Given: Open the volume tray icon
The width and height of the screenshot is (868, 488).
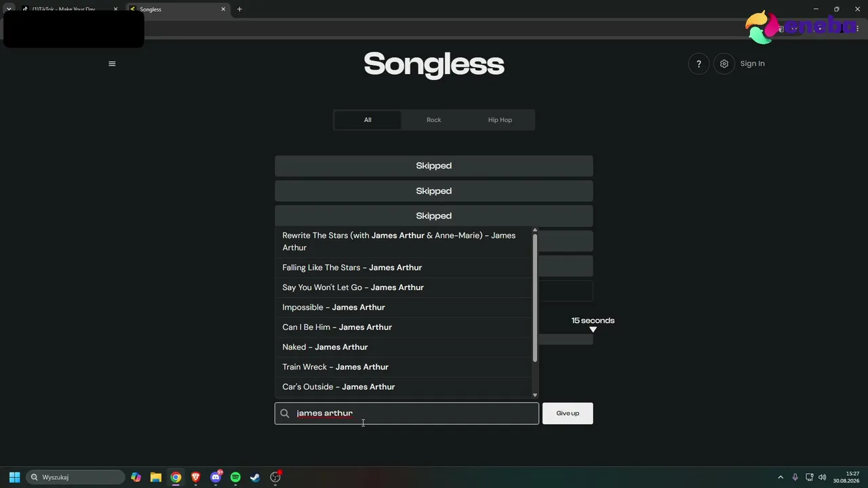Looking at the screenshot, I should pos(823,477).
